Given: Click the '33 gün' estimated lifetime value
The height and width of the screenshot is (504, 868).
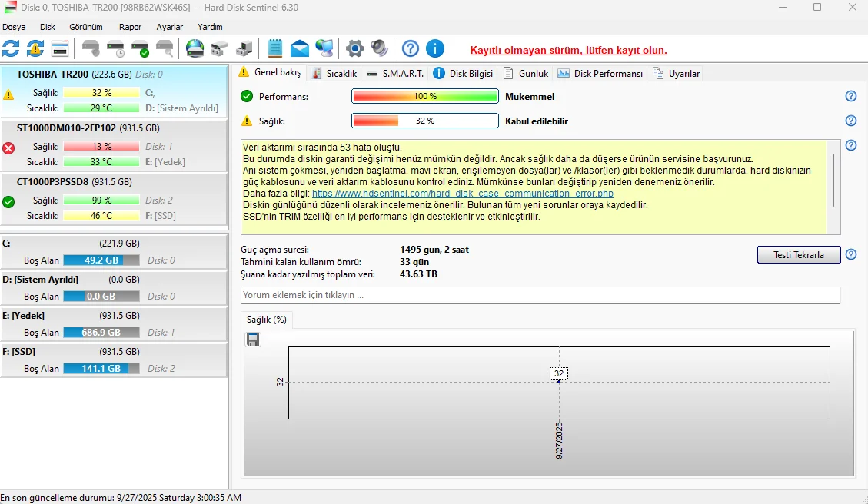Looking at the screenshot, I should tap(414, 262).
